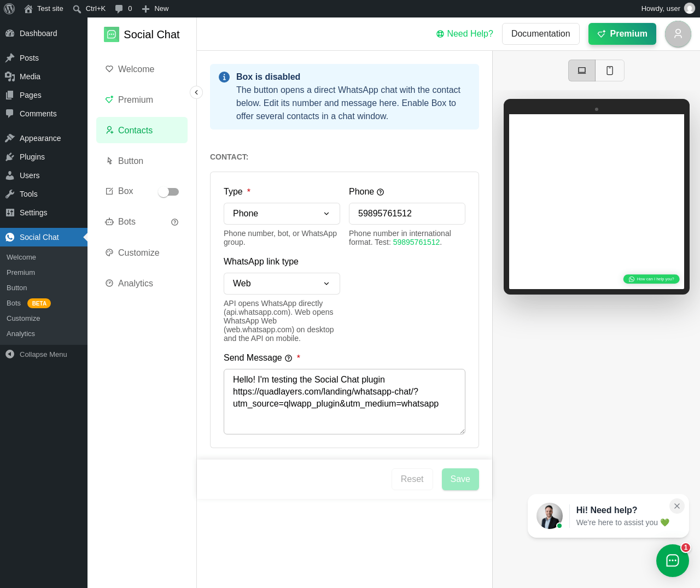Click the user avatar beside Howdy, user
This screenshot has width=700, height=588.
coord(690,9)
